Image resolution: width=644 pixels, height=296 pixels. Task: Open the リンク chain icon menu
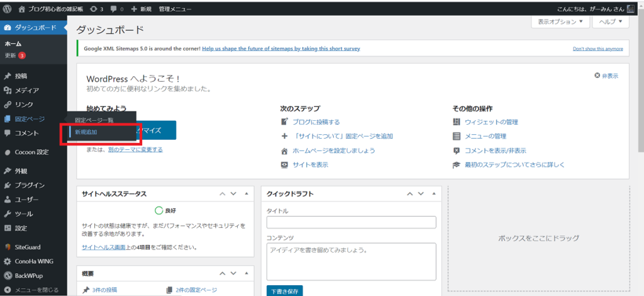[x=7, y=105]
